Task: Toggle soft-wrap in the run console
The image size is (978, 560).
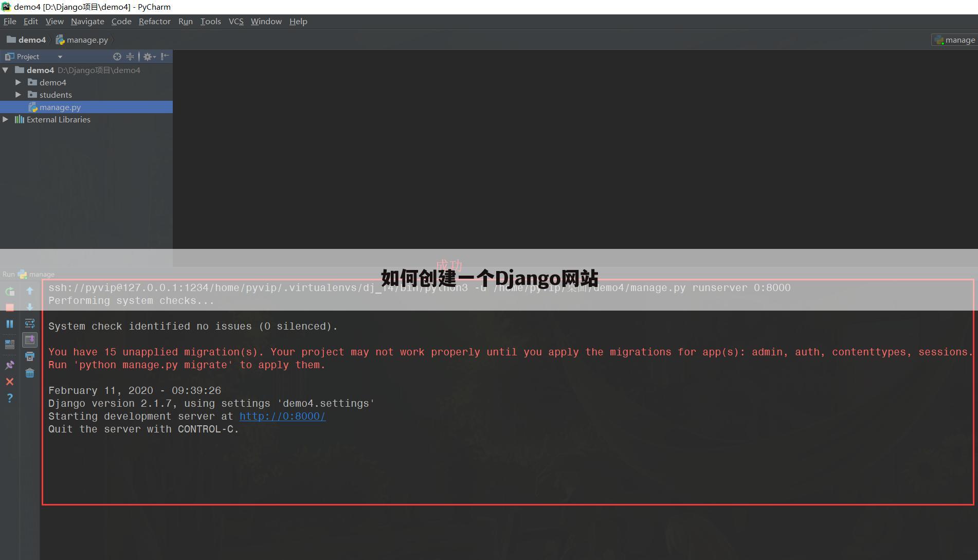Action: [x=30, y=323]
